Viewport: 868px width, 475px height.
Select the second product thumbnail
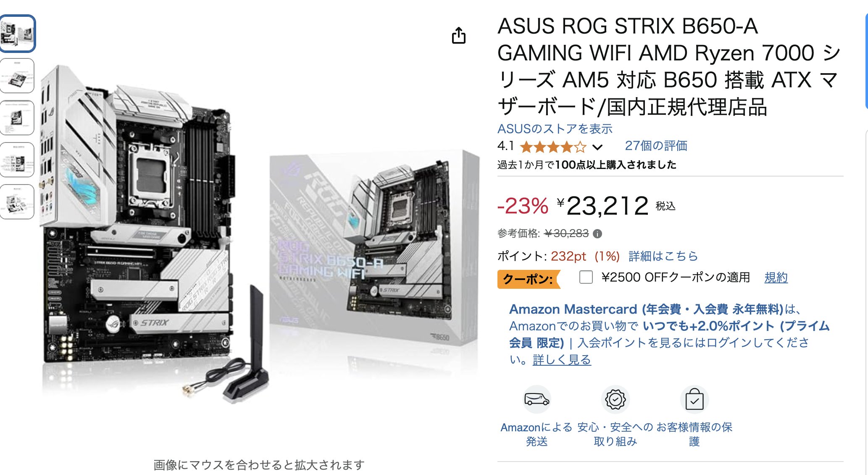coord(17,76)
